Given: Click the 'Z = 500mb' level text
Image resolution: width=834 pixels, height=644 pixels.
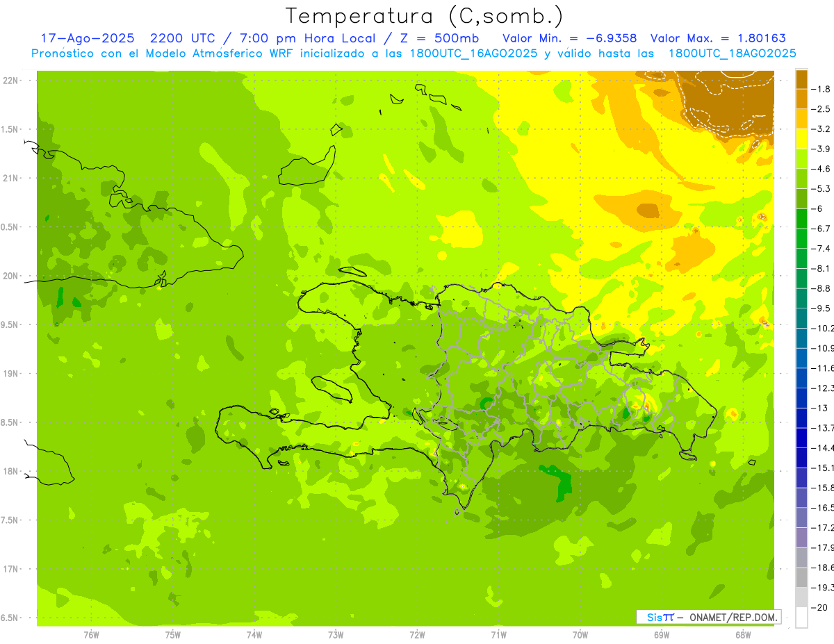Looking at the screenshot, I should tap(437, 38).
